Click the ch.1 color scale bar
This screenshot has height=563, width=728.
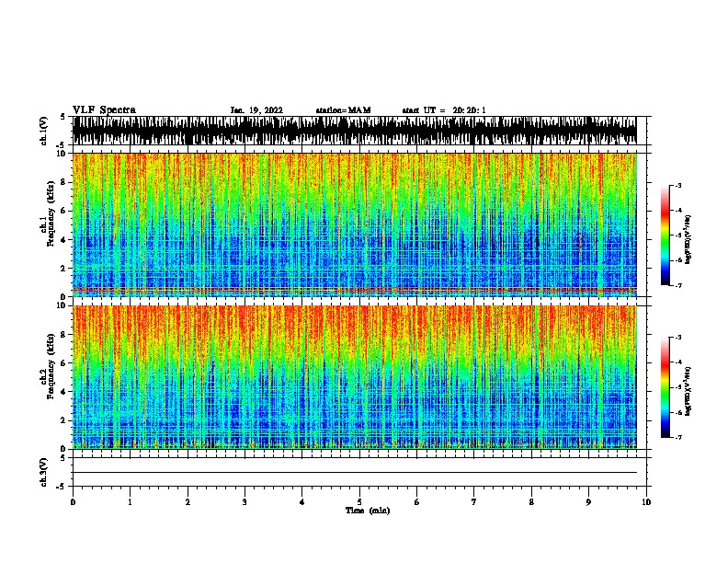click(x=665, y=236)
